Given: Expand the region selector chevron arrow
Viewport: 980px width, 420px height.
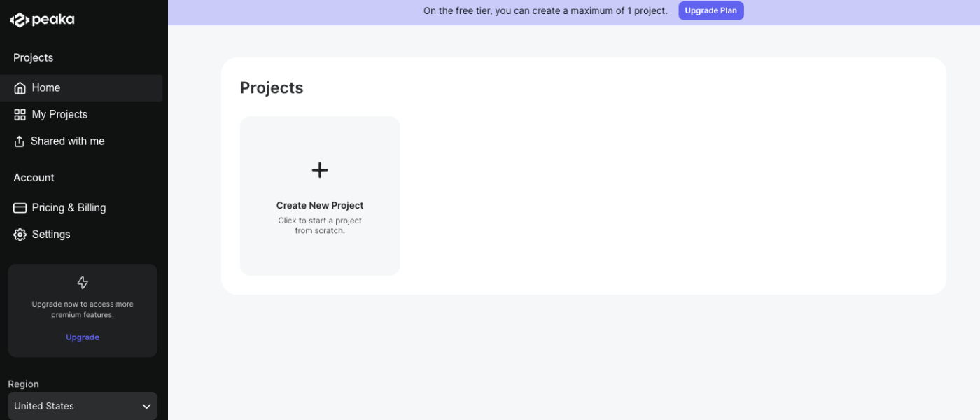Looking at the screenshot, I should [x=146, y=407].
